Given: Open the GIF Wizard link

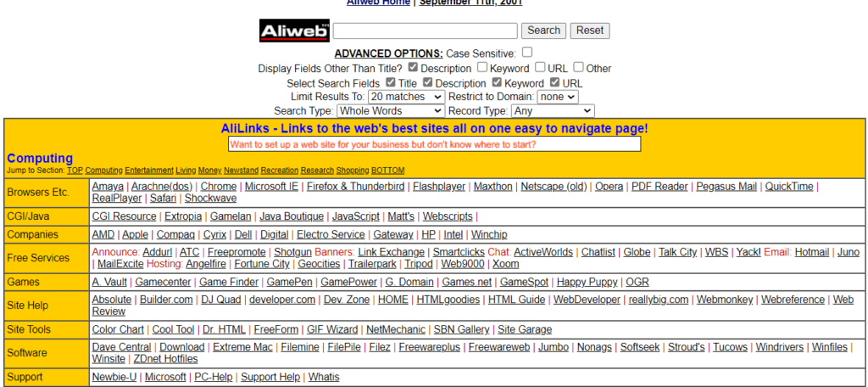Looking at the screenshot, I should (332, 330).
